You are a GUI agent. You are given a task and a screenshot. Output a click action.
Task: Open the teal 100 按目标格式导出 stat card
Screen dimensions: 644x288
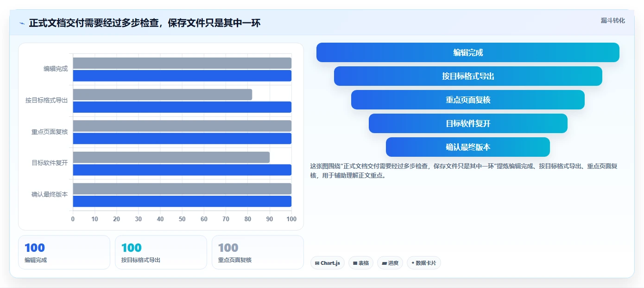[x=161, y=252]
